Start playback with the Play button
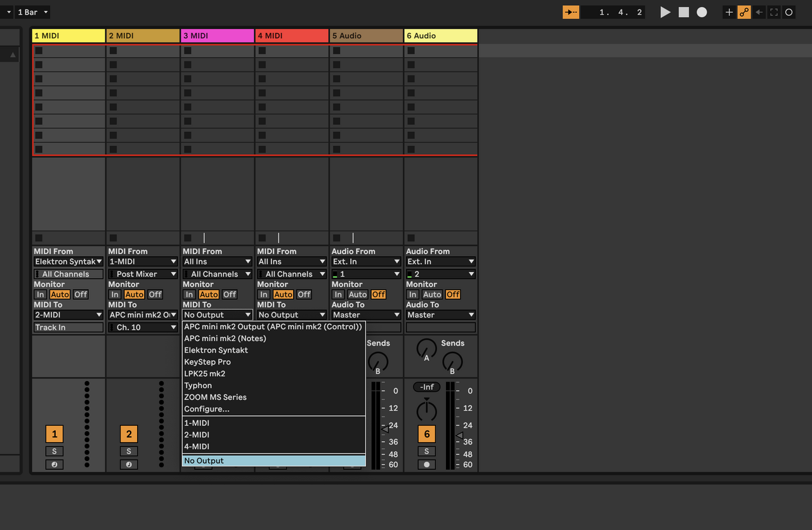Image resolution: width=812 pixels, height=530 pixels. coord(665,12)
